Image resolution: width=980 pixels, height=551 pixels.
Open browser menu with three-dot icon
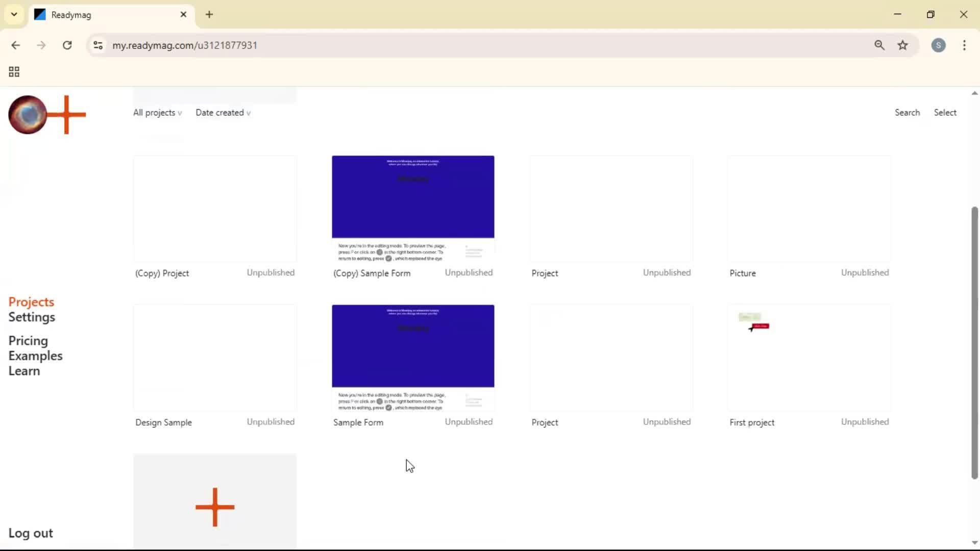(x=965, y=45)
